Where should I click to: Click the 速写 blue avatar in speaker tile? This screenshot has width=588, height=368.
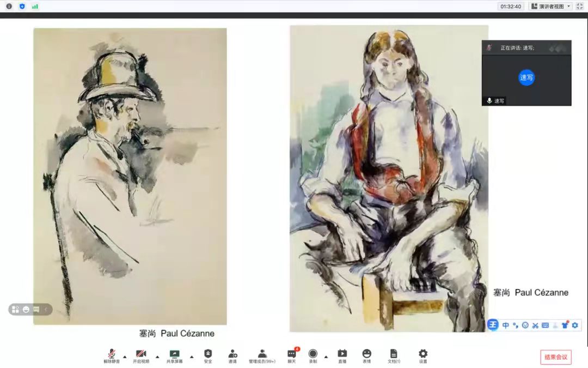526,78
